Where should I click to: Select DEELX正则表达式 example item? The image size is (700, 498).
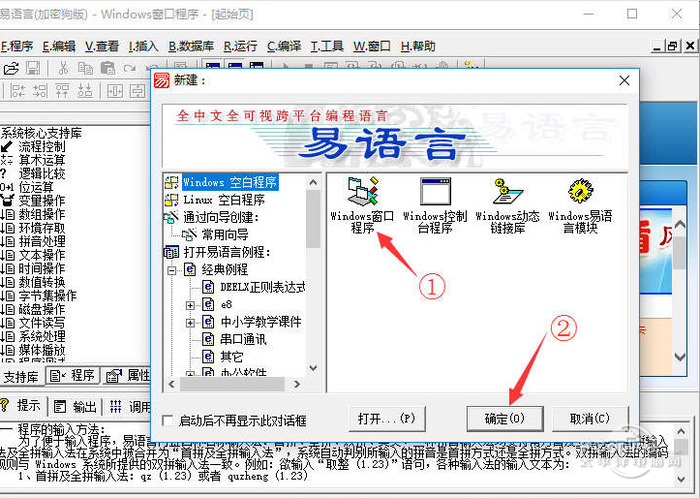[x=262, y=287]
